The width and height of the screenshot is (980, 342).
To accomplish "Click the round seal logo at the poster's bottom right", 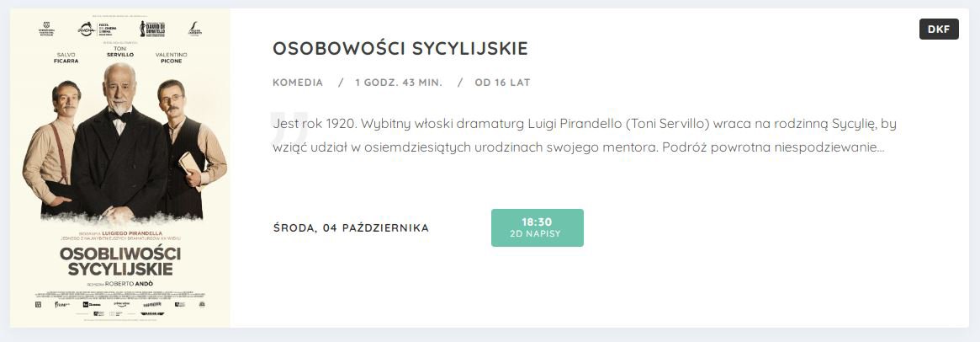I will [202, 304].
